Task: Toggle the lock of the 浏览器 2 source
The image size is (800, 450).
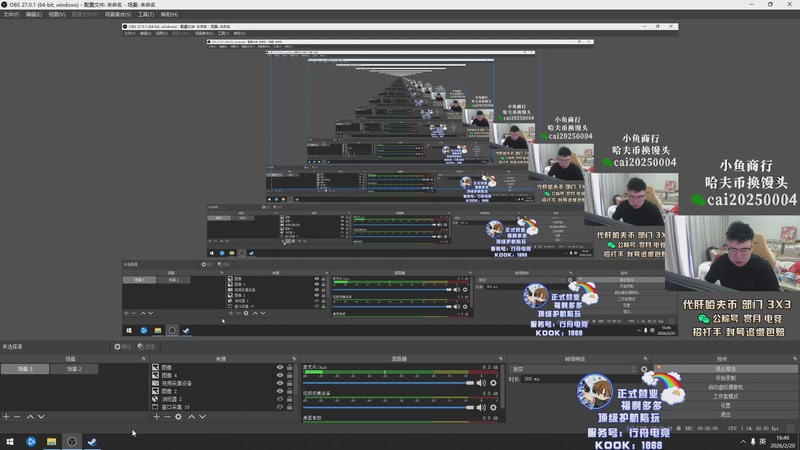Action: click(289, 399)
